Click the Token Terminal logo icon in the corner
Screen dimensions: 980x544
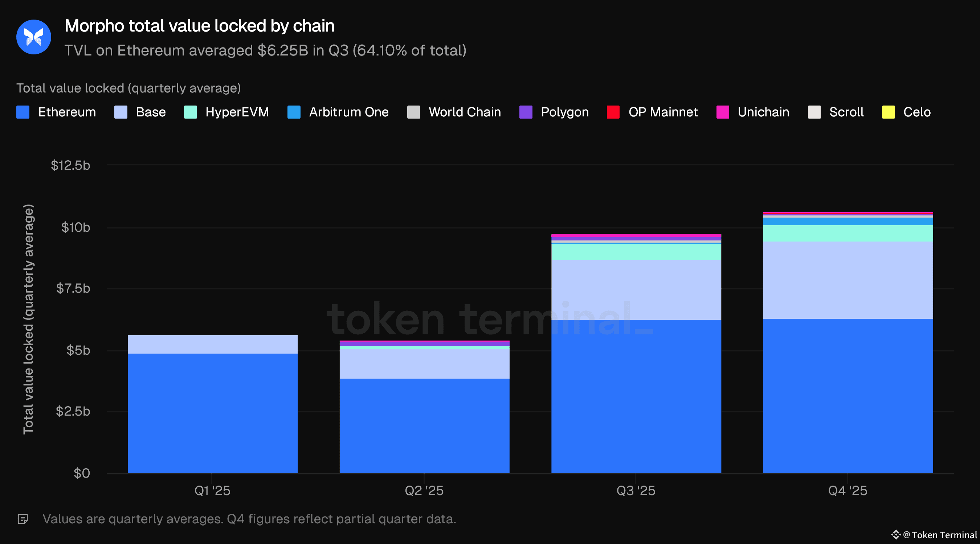coord(895,535)
